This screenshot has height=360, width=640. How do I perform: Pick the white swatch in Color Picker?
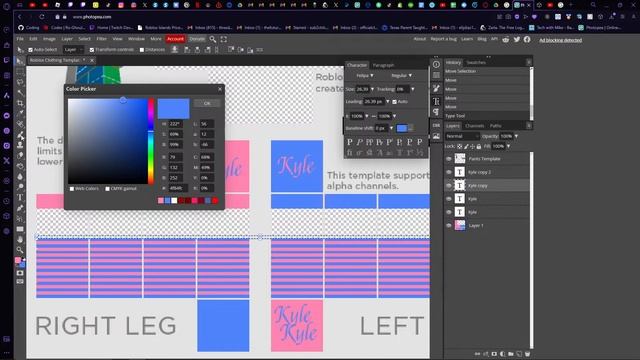[174, 200]
